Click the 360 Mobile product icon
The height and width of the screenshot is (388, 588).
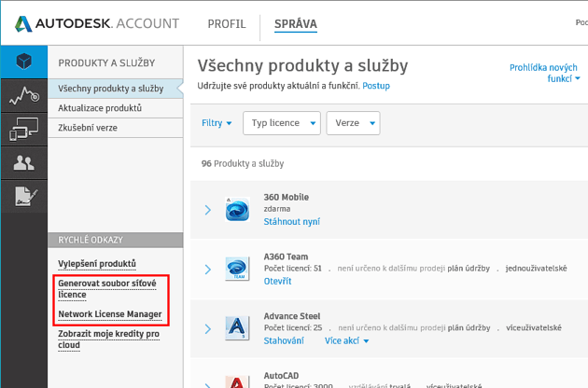point(237,209)
